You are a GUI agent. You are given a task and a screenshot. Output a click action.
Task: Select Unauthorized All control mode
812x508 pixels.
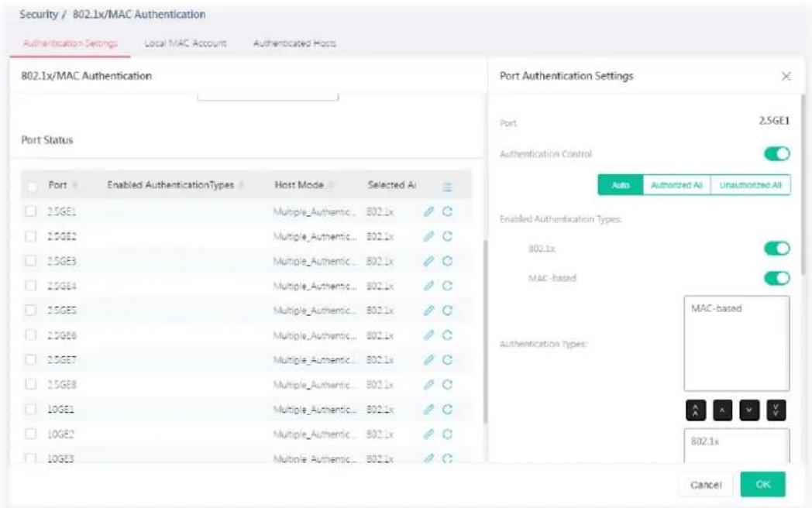click(750, 185)
